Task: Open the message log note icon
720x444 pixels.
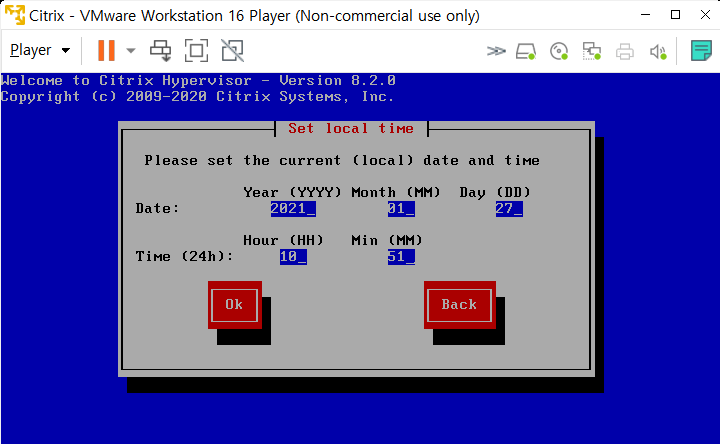Action: pos(701,51)
